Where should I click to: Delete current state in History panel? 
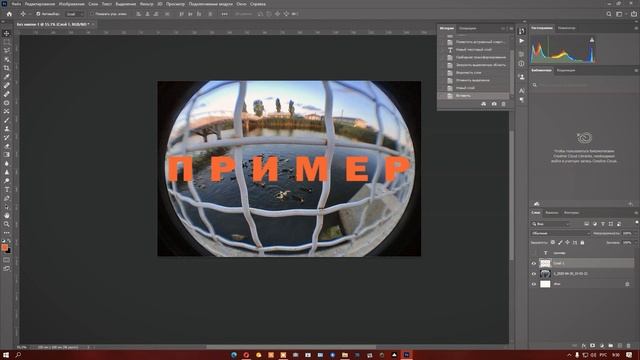coord(503,104)
